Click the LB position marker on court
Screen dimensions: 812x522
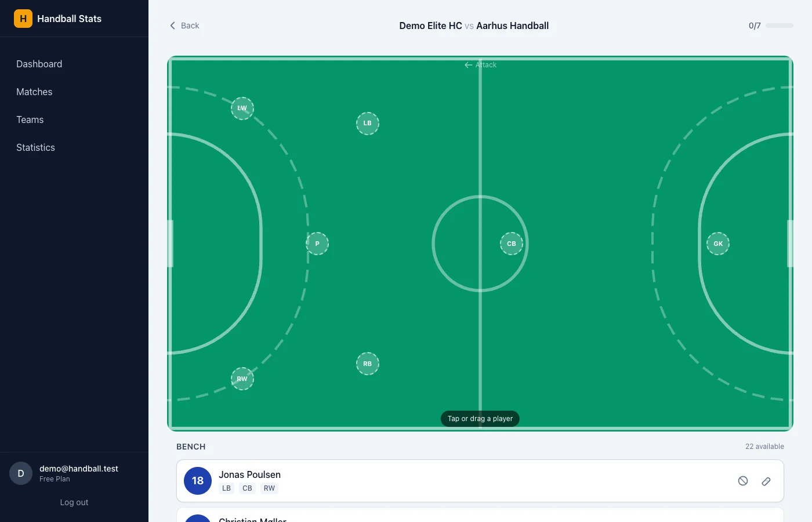click(x=367, y=123)
